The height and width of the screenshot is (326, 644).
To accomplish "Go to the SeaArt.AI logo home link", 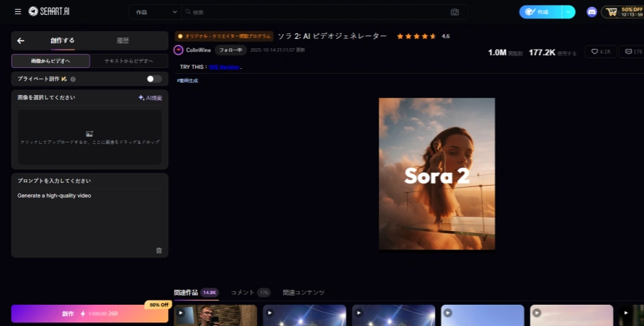I will (x=49, y=11).
